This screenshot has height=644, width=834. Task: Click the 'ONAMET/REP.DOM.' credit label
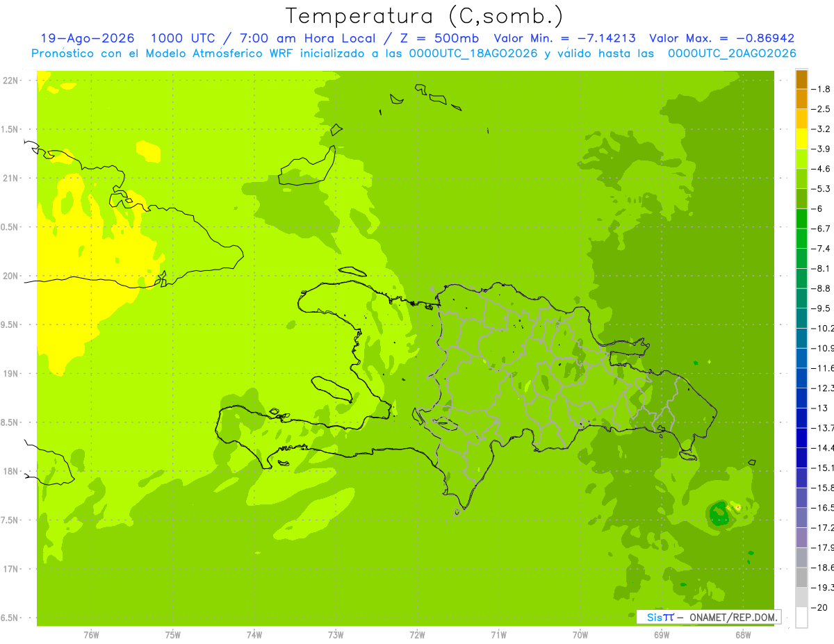point(732,617)
